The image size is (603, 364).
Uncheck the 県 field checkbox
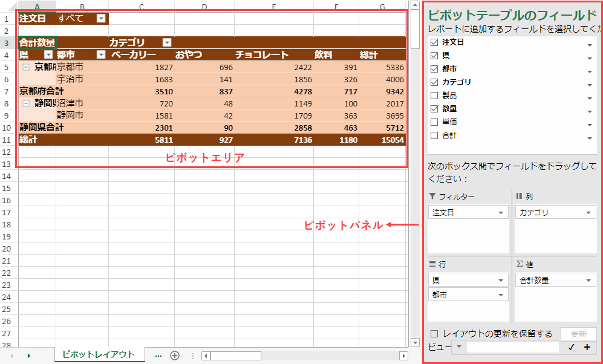434,56
